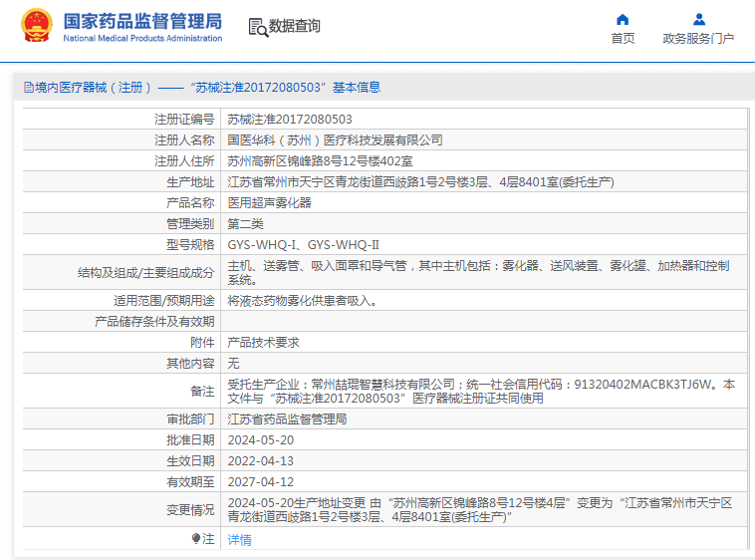
Task: Click the 数据查询 search document icon
Action: (258, 28)
